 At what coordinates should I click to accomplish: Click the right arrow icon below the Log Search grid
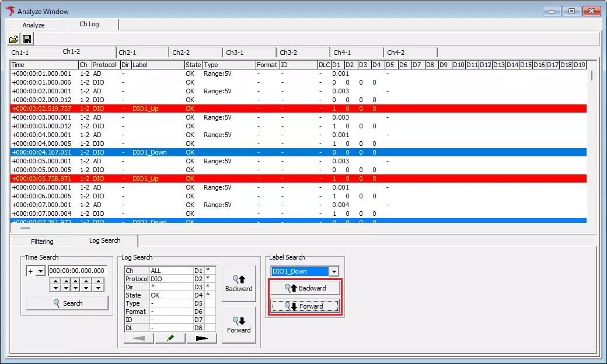(x=201, y=338)
